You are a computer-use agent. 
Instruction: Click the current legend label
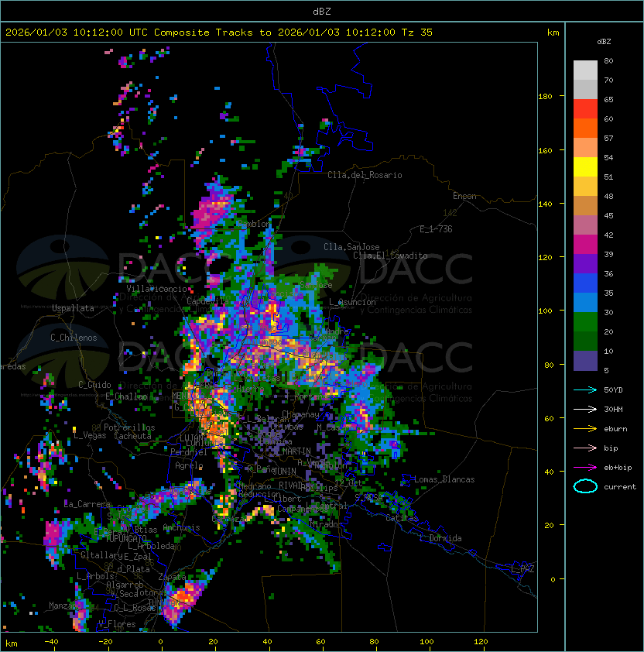tap(620, 487)
